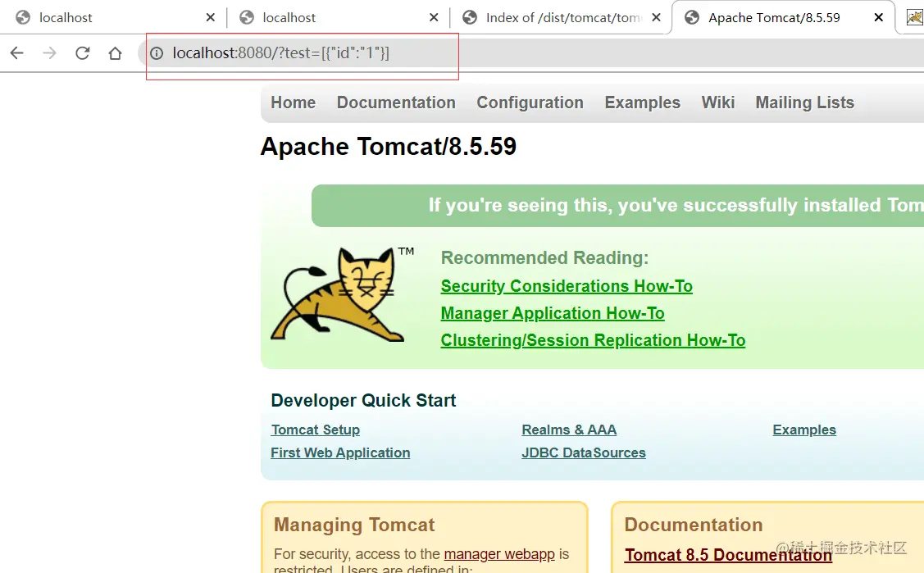Click the Tomcat cat logo image

click(x=343, y=294)
